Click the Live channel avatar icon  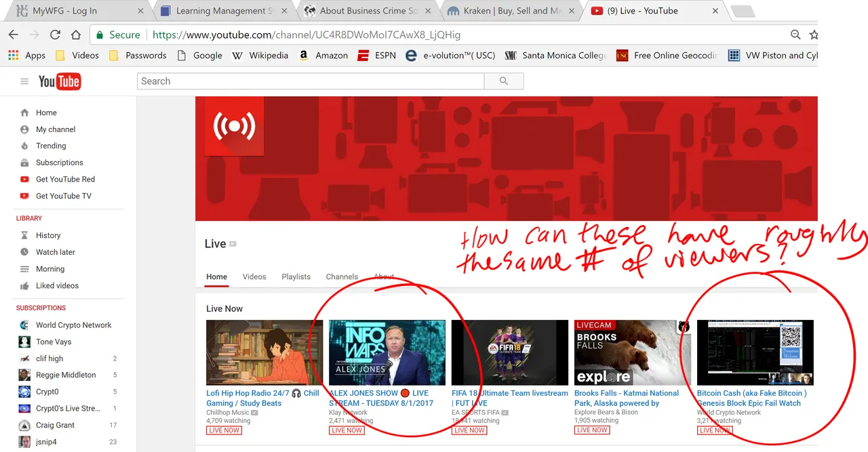[234, 125]
